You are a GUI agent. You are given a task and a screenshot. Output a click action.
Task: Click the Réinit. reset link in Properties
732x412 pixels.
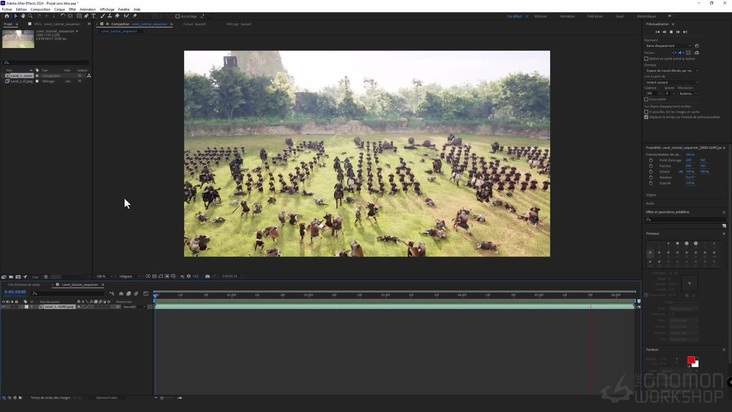[x=690, y=154]
